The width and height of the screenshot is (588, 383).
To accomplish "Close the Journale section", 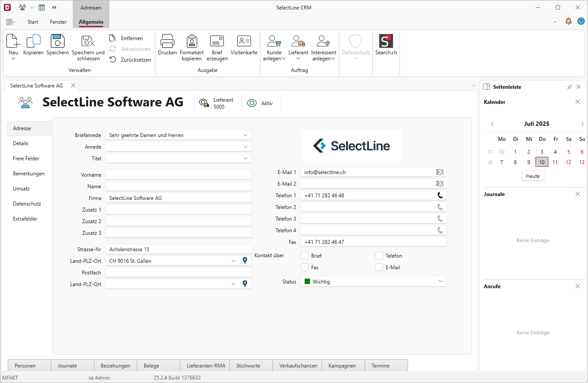I will pyautogui.click(x=578, y=194).
